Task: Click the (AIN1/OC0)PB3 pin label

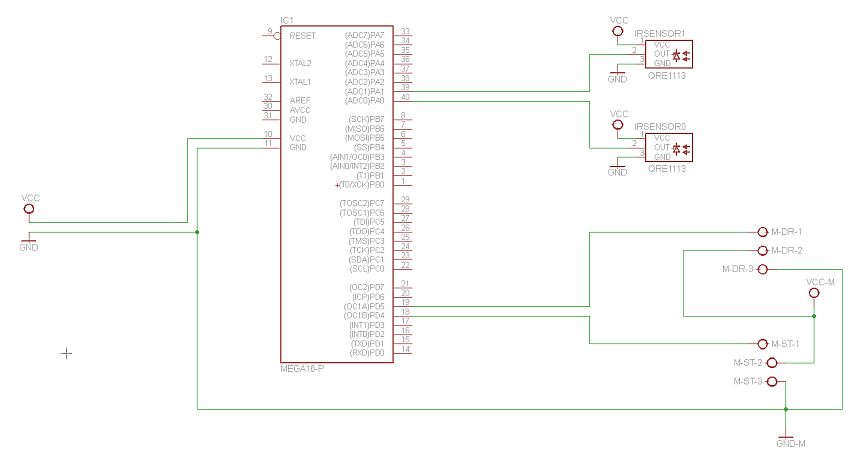Action: point(357,157)
